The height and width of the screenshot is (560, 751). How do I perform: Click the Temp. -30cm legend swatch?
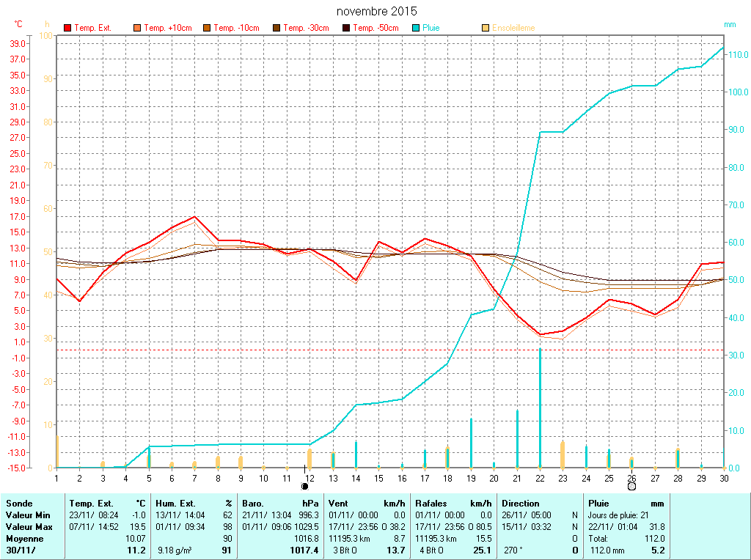[x=276, y=28]
